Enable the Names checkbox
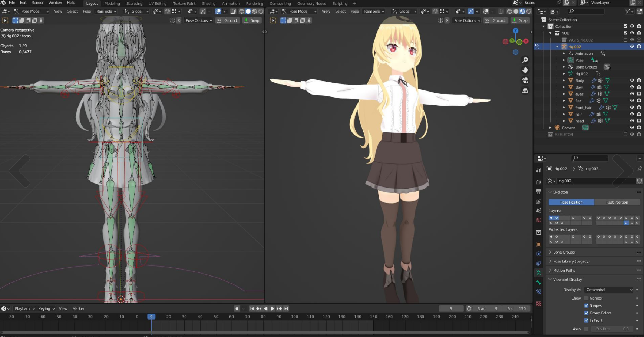The width and height of the screenshot is (644, 337). (x=586, y=298)
